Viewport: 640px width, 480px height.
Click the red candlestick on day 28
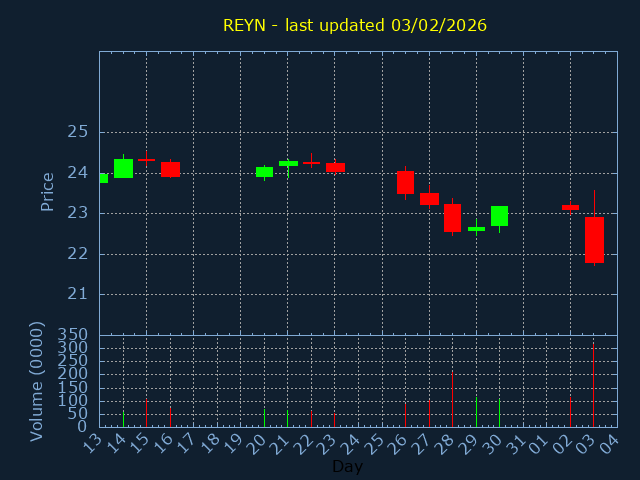[x=452, y=218]
